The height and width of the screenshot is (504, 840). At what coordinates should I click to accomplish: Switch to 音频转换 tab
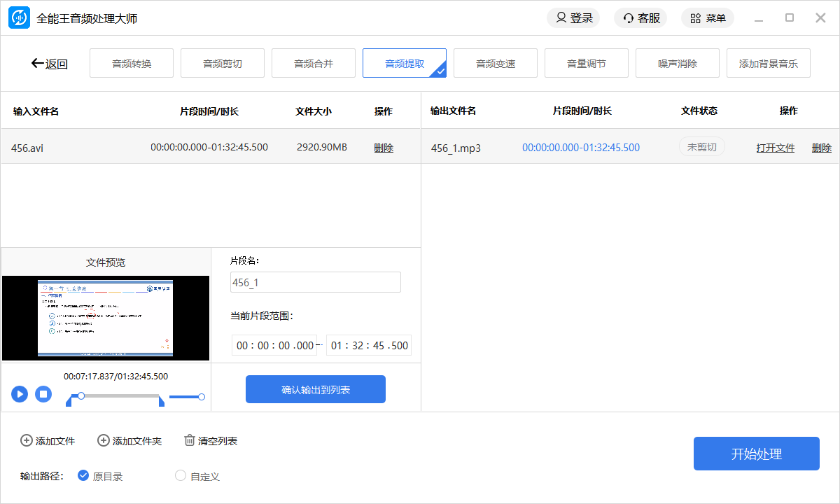132,64
